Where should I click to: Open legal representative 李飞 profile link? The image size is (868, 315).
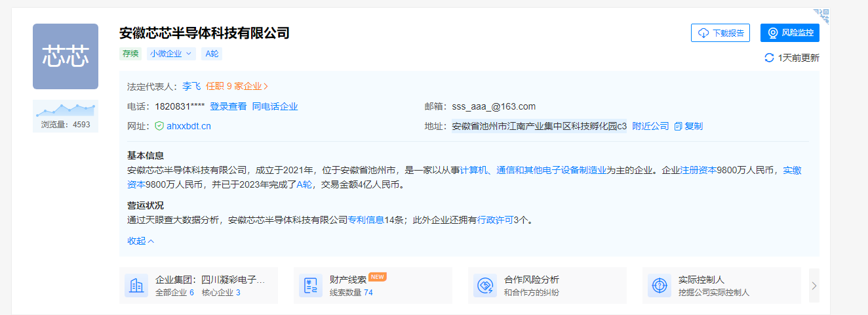click(191, 86)
